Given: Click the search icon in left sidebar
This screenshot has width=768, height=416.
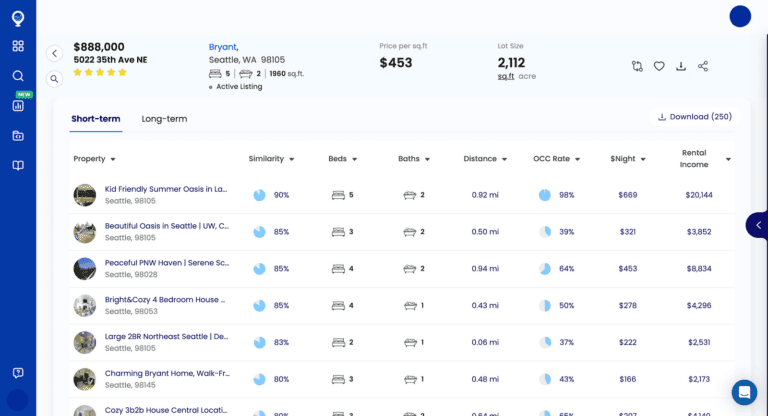Looking at the screenshot, I should pyautogui.click(x=18, y=76).
